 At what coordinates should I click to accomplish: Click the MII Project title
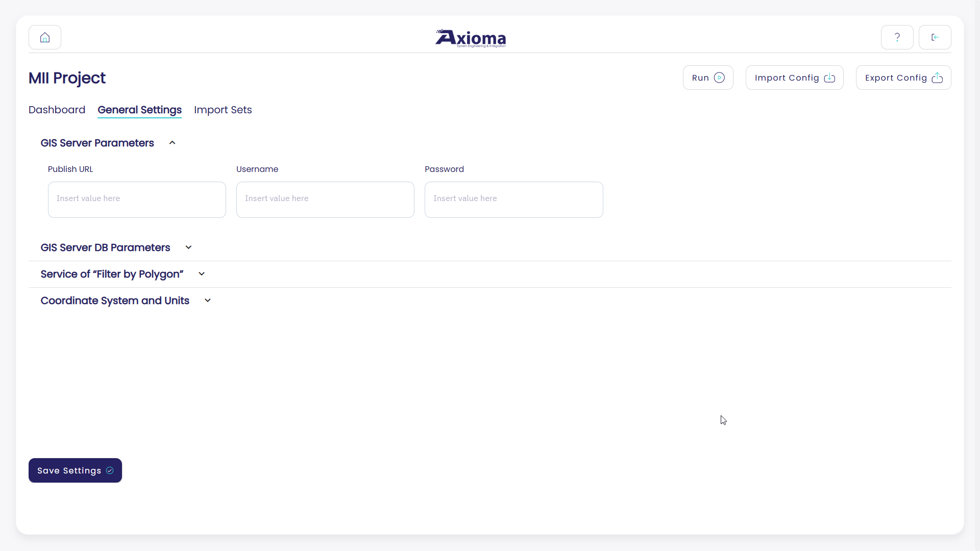tap(67, 78)
